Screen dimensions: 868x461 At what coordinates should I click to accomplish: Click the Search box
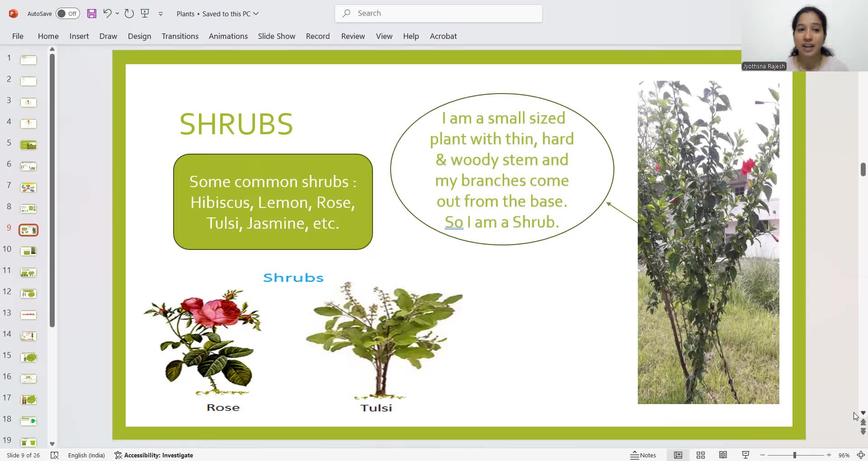[x=439, y=14]
